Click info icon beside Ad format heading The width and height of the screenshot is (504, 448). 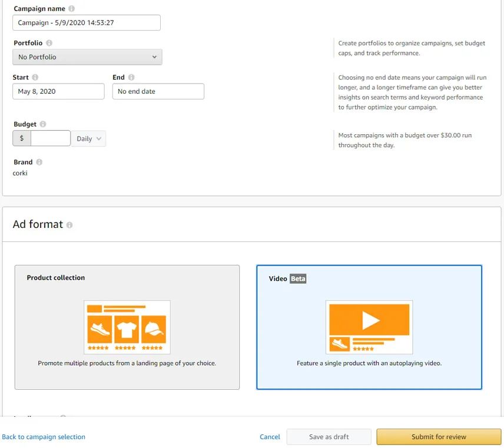click(69, 225)
